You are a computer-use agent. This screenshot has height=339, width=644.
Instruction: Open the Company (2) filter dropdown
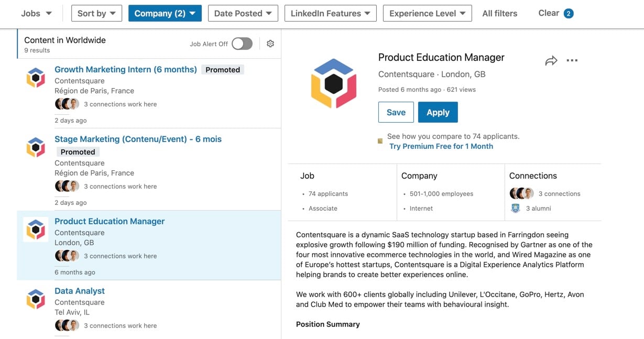coord(165,14)
